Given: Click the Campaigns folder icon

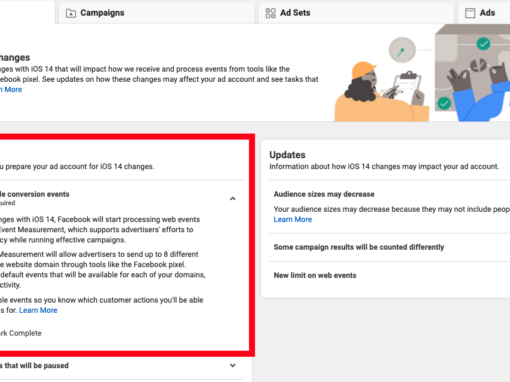Looking at the screenshot, I should pos(71,13).
